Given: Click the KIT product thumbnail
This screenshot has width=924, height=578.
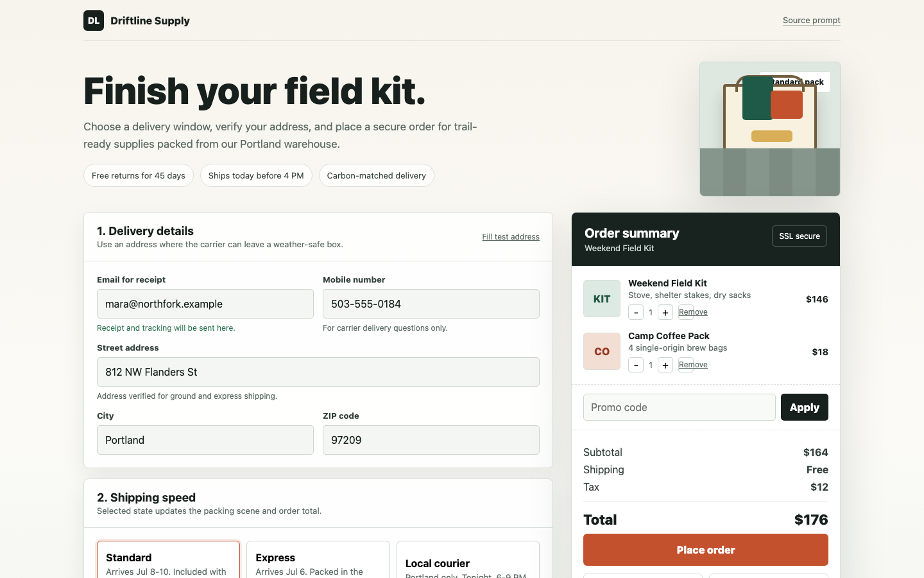Looking at the screenshot, I should [x=602, y=299].
